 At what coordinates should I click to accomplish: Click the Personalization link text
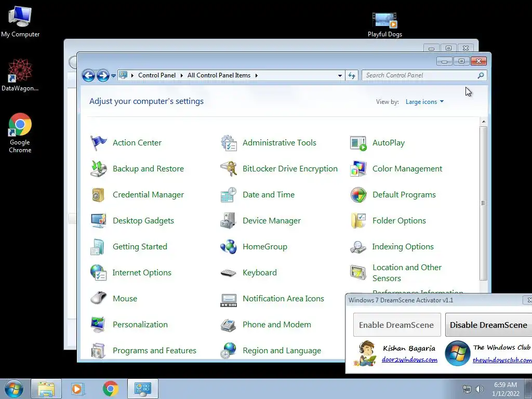click(x=140, y=324)
